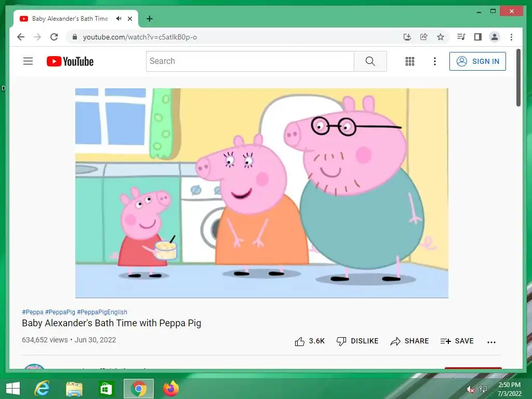The image size is (532, 399).
Task: Open the Chrome profile avatar
Action: tap(495, 37)
